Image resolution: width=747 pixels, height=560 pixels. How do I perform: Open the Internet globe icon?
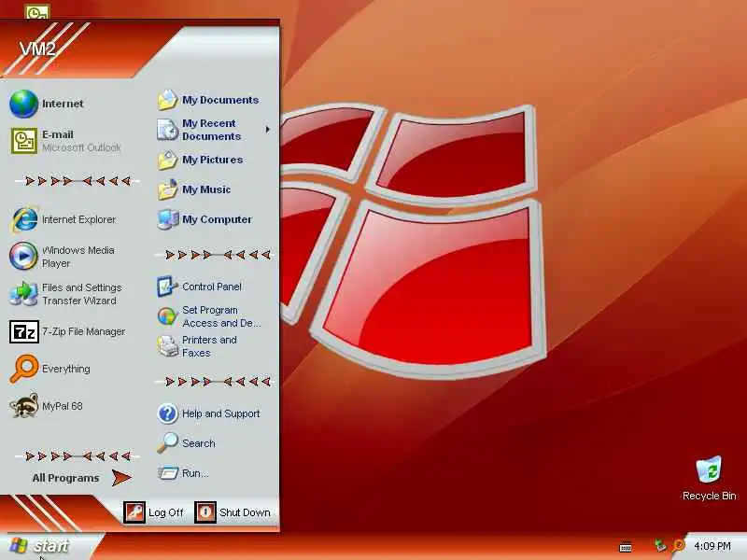coord(24,104)
